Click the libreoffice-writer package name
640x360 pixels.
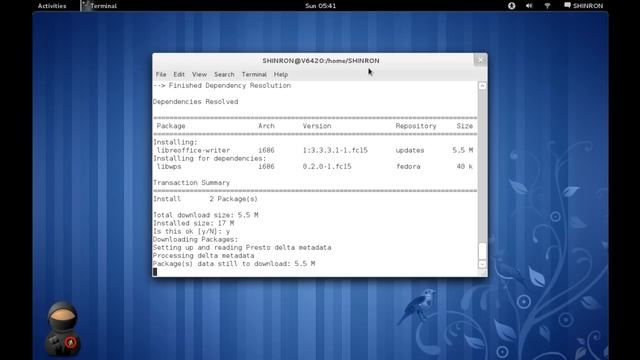pyautogui.click(x=193, y=150)
